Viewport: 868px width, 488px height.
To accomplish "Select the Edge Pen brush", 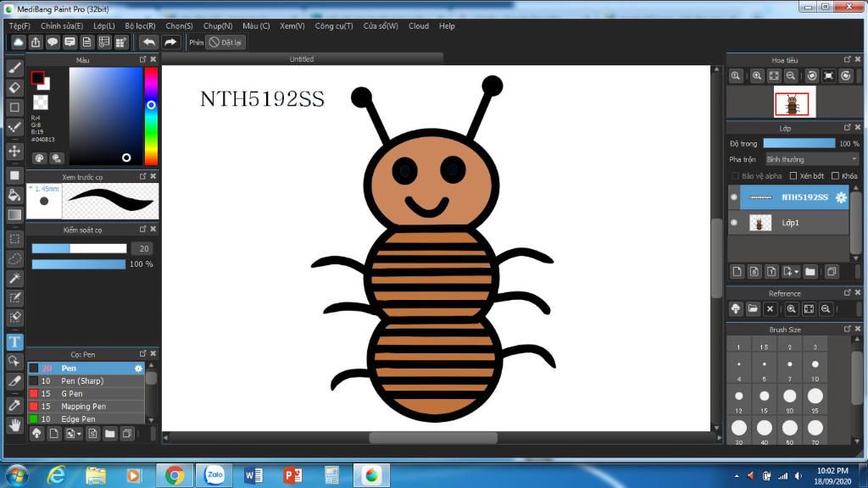I will click(86, 419).
